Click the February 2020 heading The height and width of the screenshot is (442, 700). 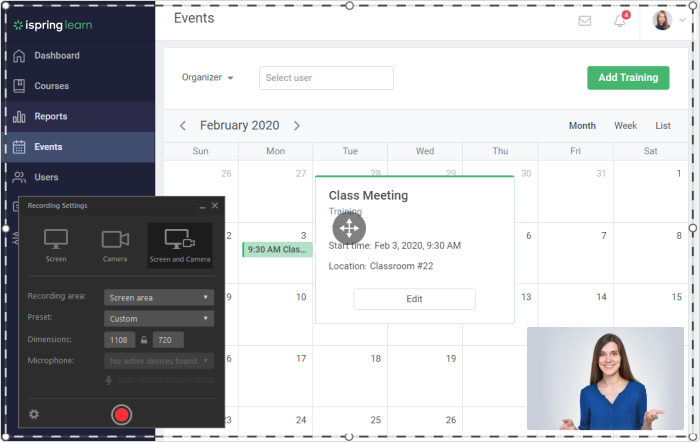(239, 125)
